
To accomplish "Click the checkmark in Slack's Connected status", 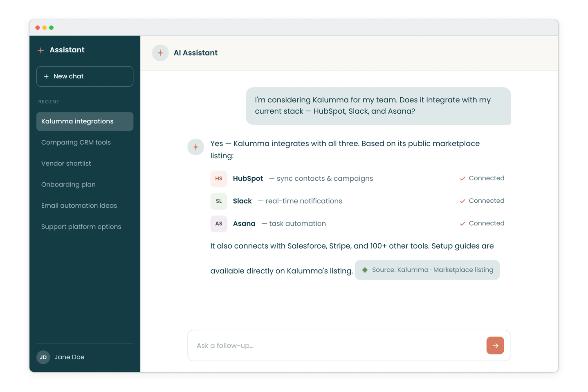I will coord(462,201).
